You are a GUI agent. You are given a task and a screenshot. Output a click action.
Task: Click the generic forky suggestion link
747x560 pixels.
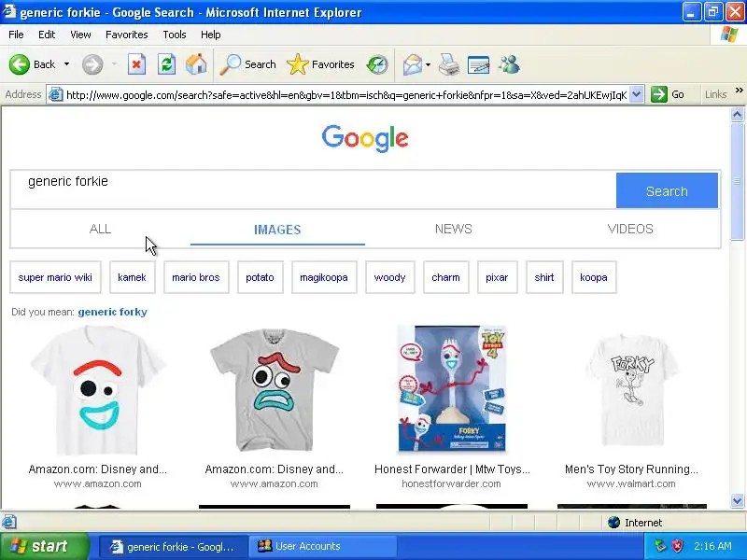(x=112, y=312)
